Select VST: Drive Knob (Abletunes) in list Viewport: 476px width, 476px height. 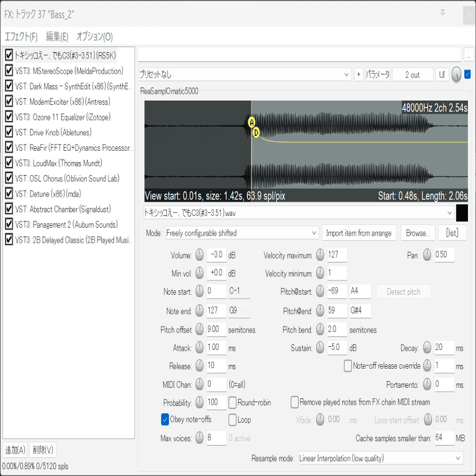point(53,132)
